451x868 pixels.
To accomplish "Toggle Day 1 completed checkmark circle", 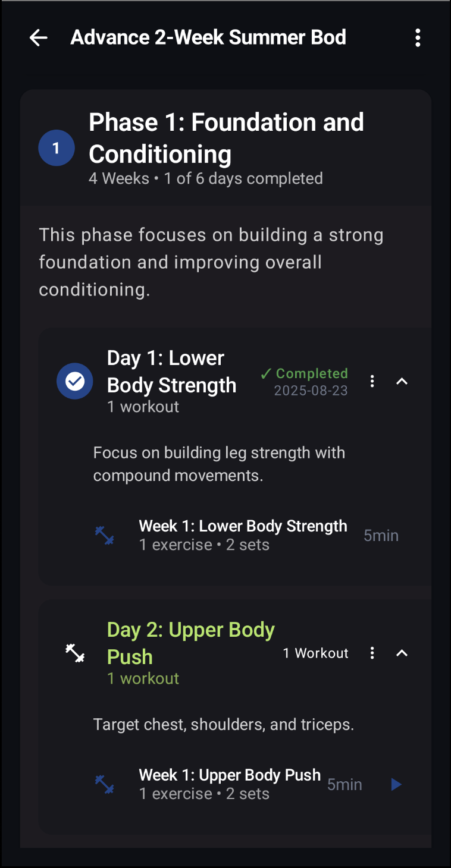I will point(75,381).
